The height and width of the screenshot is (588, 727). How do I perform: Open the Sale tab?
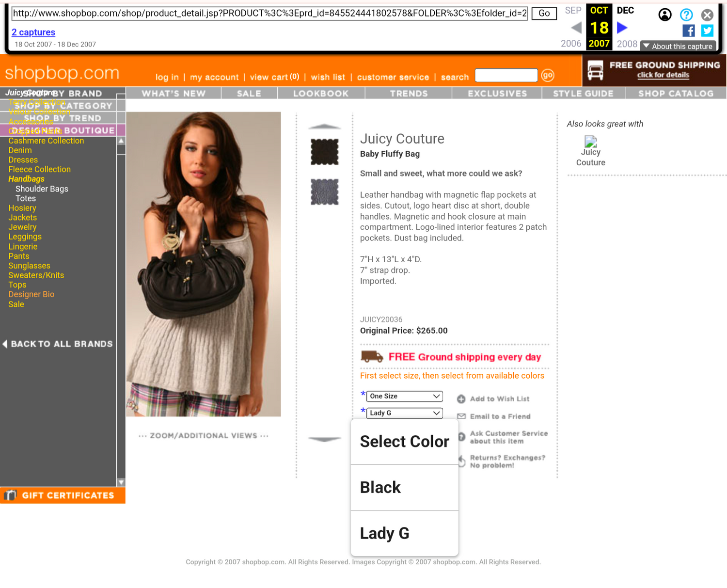(249, 94)
